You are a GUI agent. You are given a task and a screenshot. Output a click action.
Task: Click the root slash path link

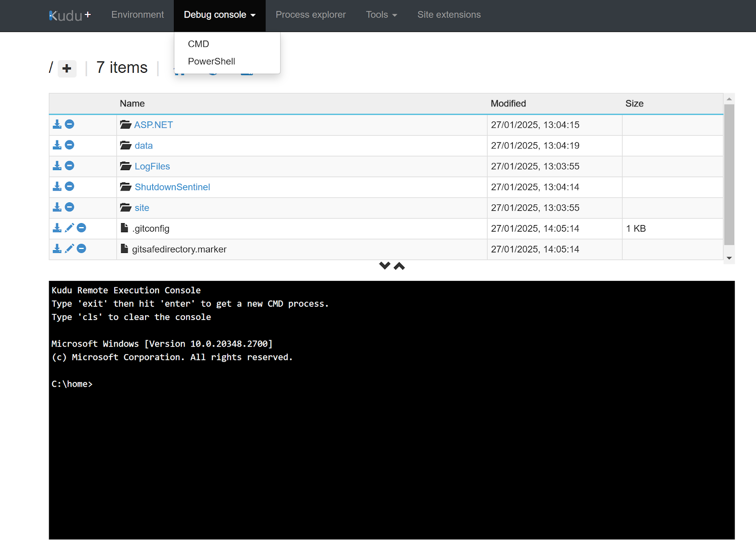coord(51,68)
